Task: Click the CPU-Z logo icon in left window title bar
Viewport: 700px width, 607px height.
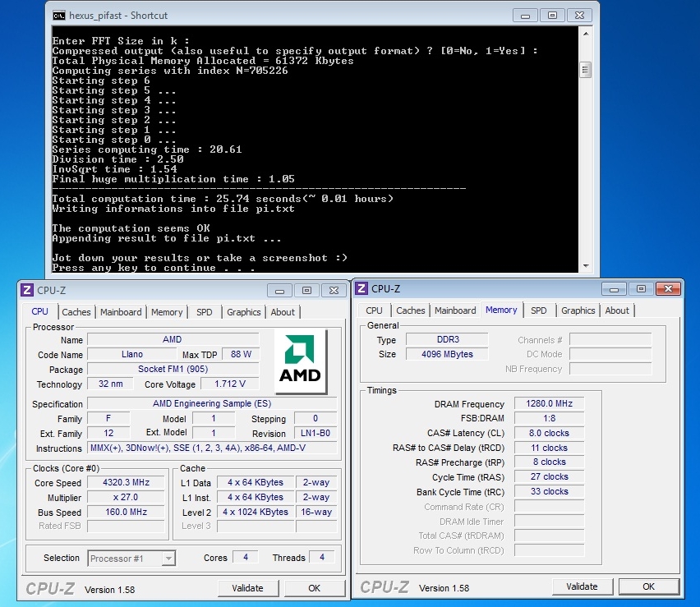Action: [x=27, y=290]
